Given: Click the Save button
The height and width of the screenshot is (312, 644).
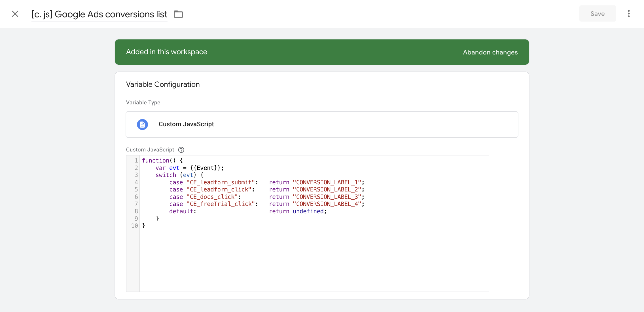Looking at the screenshot, I should tap(598, 14).
